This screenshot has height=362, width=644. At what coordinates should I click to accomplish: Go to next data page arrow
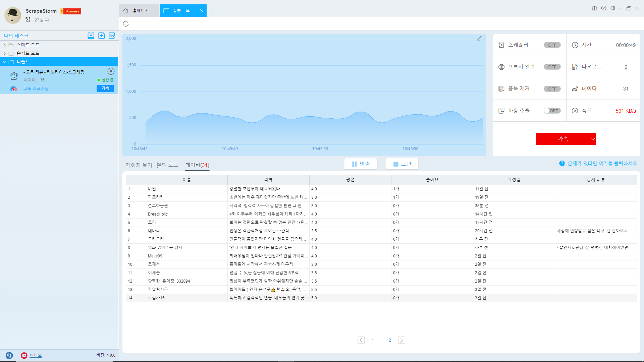coord(401,340)
